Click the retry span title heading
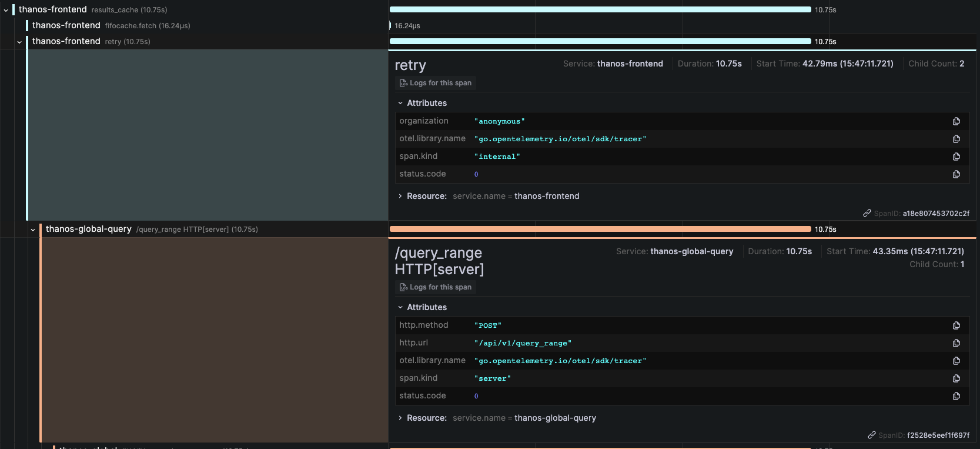The width and height of the screenshot is (980, 449). click(x=410, y=65)
